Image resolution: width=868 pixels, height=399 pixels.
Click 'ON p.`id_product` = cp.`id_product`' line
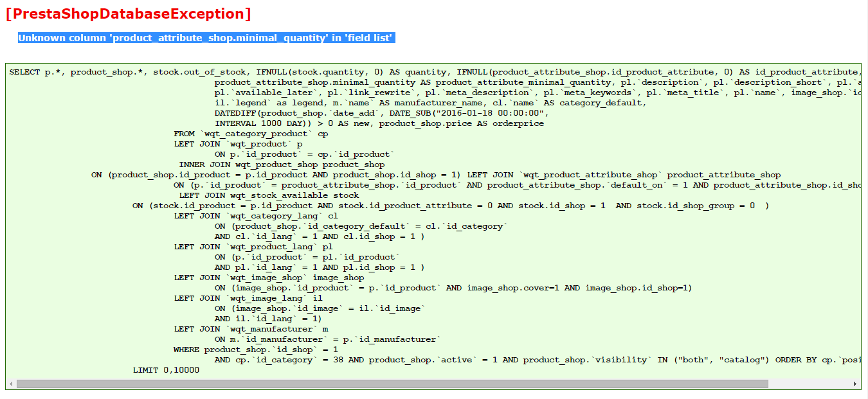click(x=305, y=154)
